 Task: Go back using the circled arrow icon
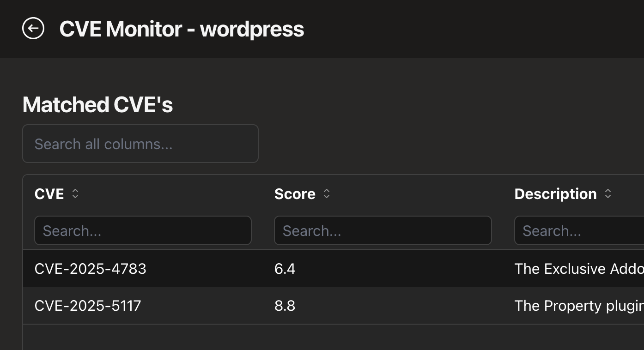point(33,29)
